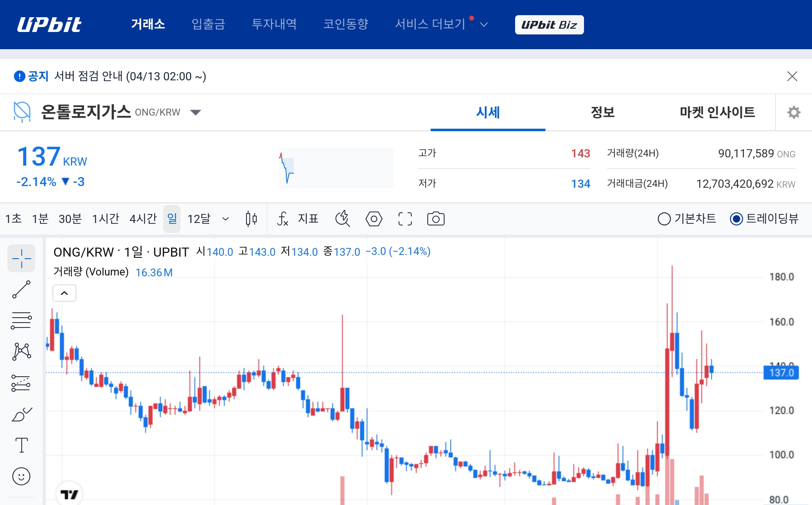Open the ONG/KRW market pair dropdown

[x=196, y=112]
